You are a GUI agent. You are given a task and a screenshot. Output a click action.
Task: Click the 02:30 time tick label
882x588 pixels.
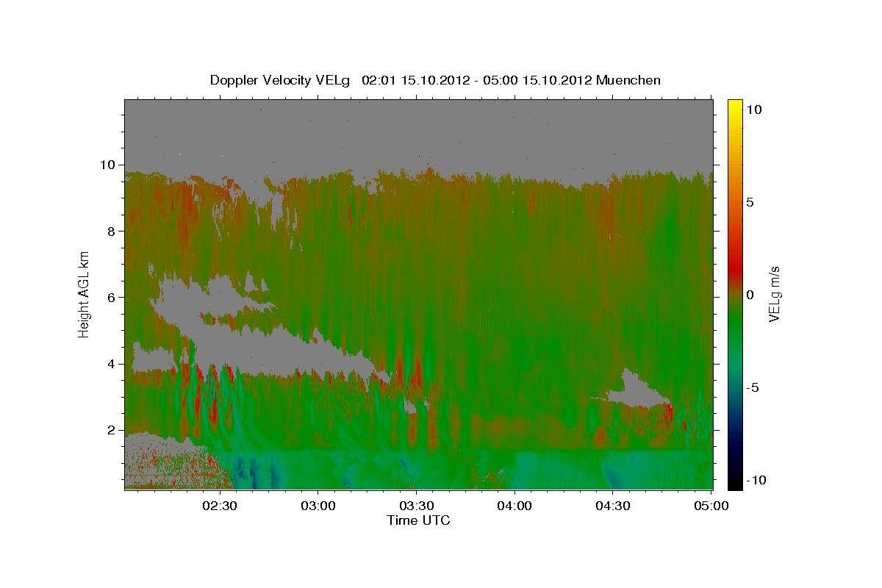click(220, 506)
